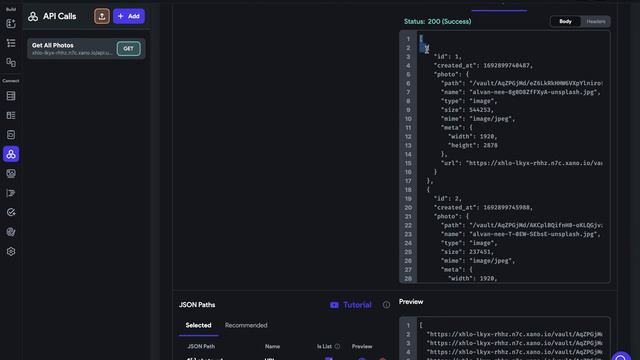The width and height of the screenshot is (640, 360).
Task: Open the Tests check-circle icon
Action: [11, 212]
